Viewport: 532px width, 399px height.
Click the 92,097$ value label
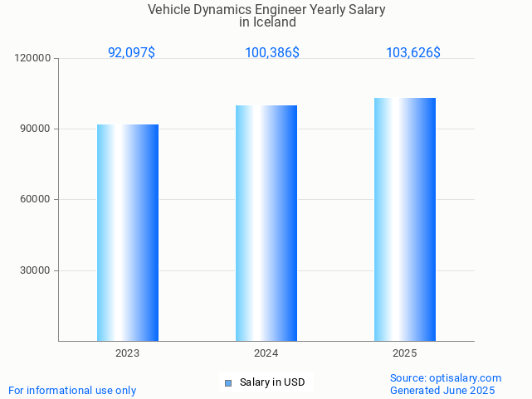pyautogui.click(x=131, y=52)
